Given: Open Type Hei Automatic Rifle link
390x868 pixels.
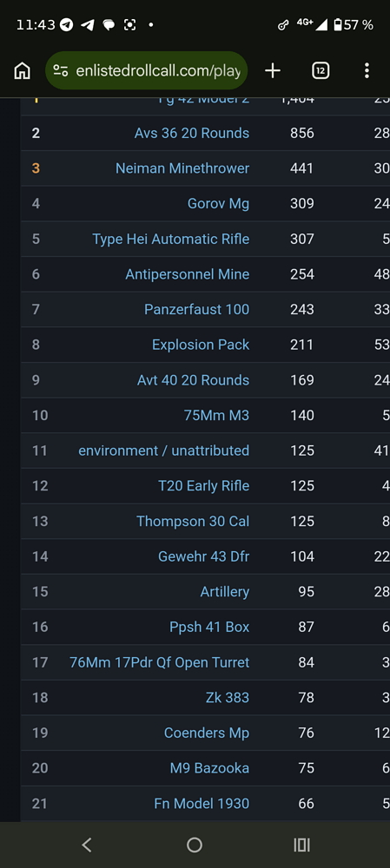Looking at the screenshot, I should [170, 240].
